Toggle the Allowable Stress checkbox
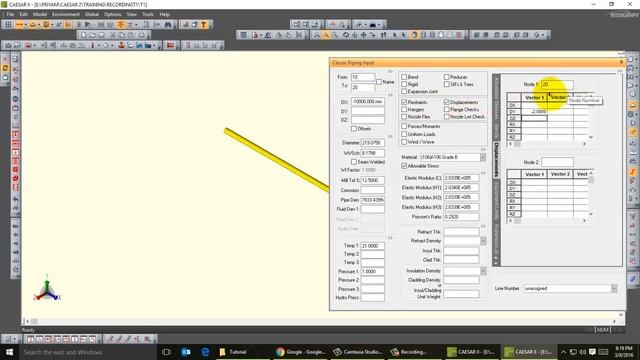Viewport: 640px width, 360px height. click(x=404, y=166)
